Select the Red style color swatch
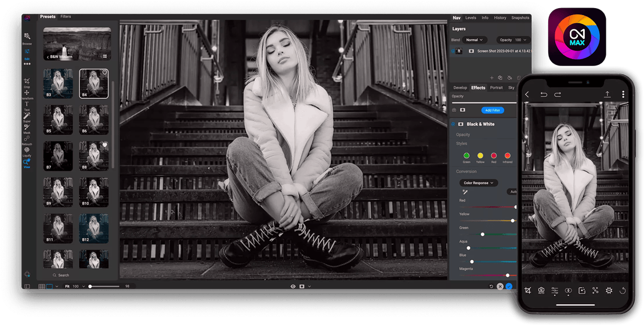The width and height of the screenshot is (644, 325). point(494,156)
